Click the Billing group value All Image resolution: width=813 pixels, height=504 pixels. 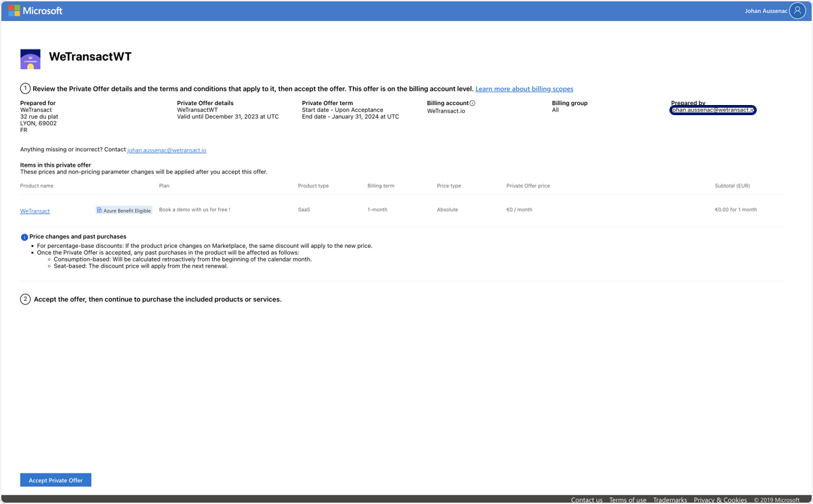(556, 110)
